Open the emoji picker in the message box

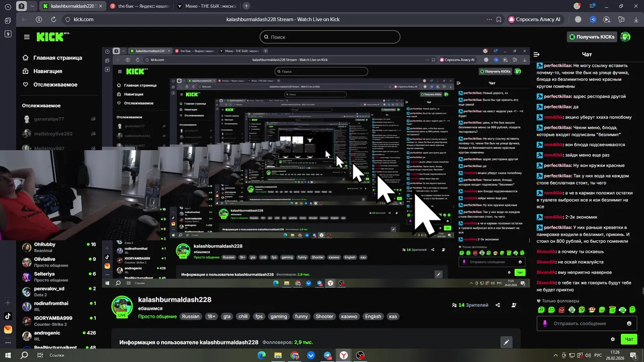coord(629,323)
